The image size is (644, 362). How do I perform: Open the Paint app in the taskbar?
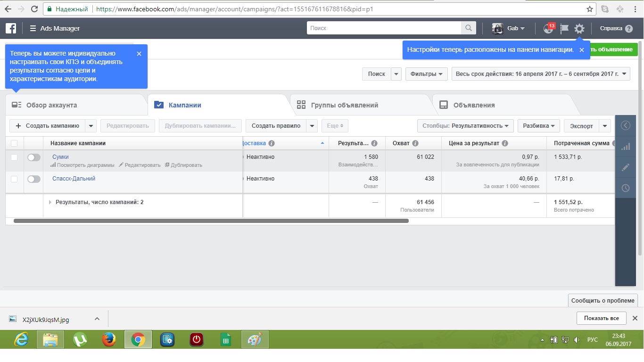[x=255, y=339]
